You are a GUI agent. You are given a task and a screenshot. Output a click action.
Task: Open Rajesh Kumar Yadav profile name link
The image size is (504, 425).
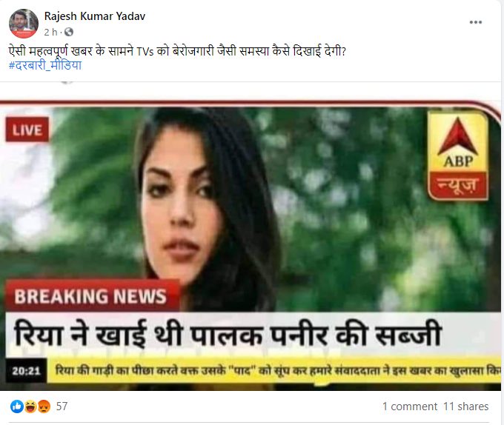pyautogui.click(x=95, y=16)
